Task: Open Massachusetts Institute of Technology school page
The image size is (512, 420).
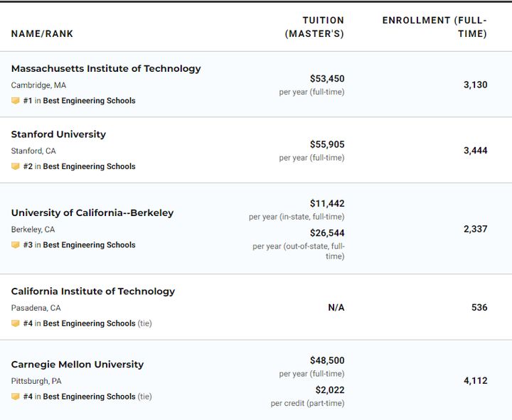Action: click(x=106, y=69)
